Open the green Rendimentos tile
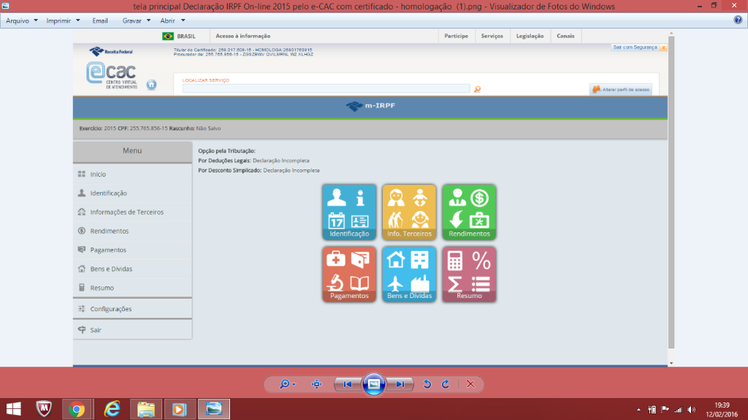The width and height of the screenshot is (748, 420). coord(468,211)
